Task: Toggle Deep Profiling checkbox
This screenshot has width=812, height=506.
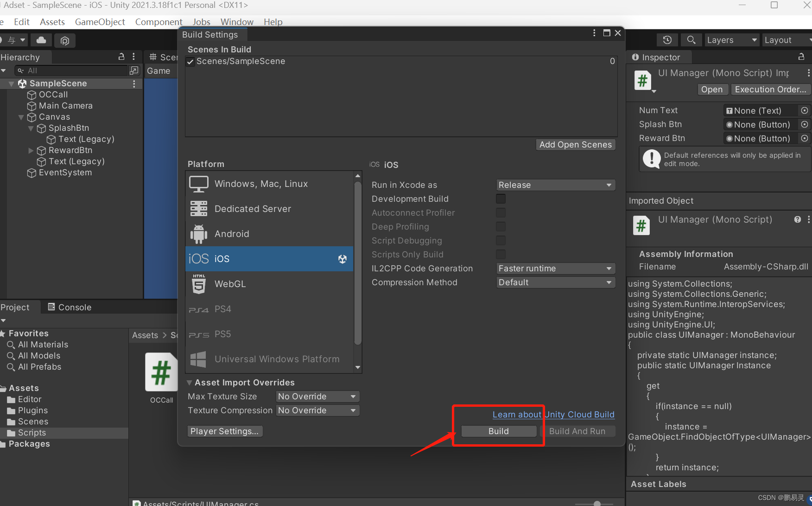Action: click(501, 227)
